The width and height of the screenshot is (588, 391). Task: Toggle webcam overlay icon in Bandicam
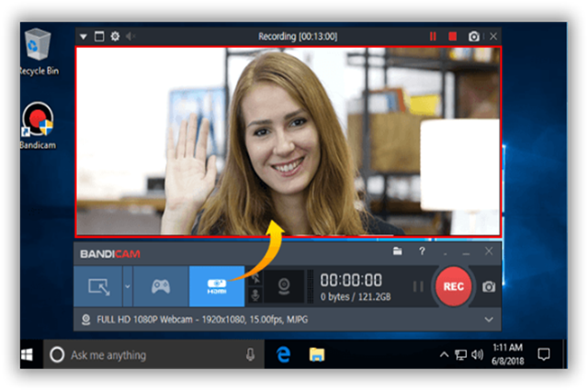click(284, 286)
